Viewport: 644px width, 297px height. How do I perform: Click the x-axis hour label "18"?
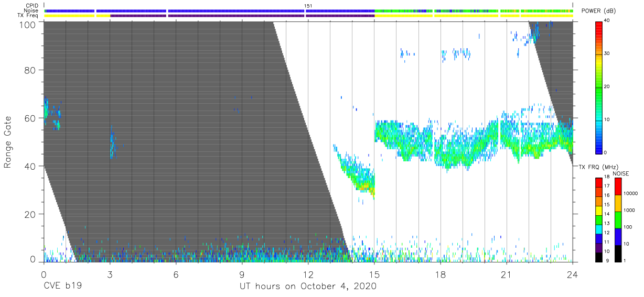pyautogui.click(x=441, y=273)
